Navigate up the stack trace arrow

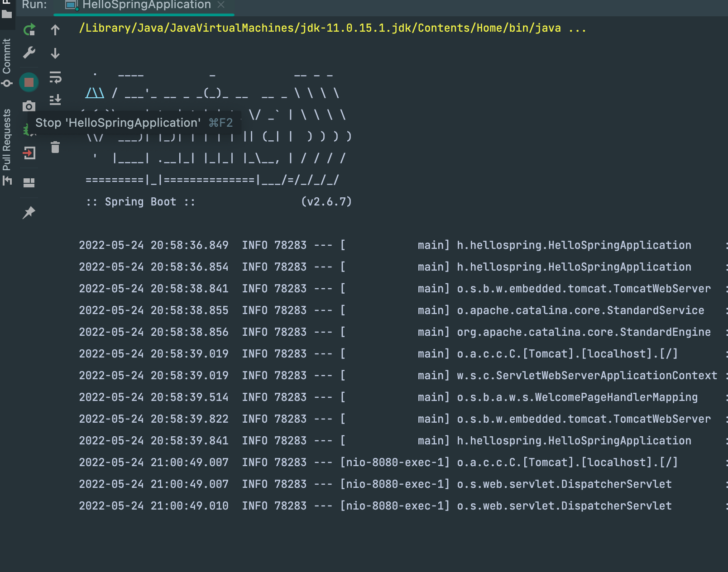tap(55, 30)
